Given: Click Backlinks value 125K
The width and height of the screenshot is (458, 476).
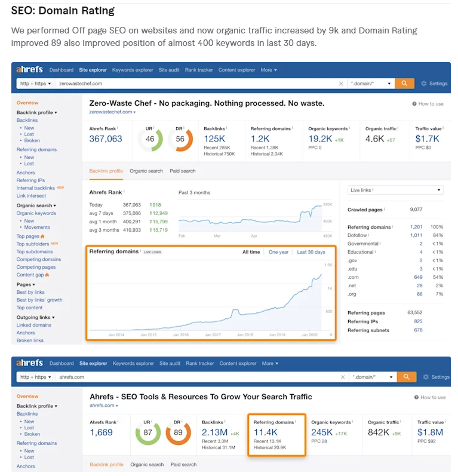Looking at the screenshot, I should [x=214, y=139].
